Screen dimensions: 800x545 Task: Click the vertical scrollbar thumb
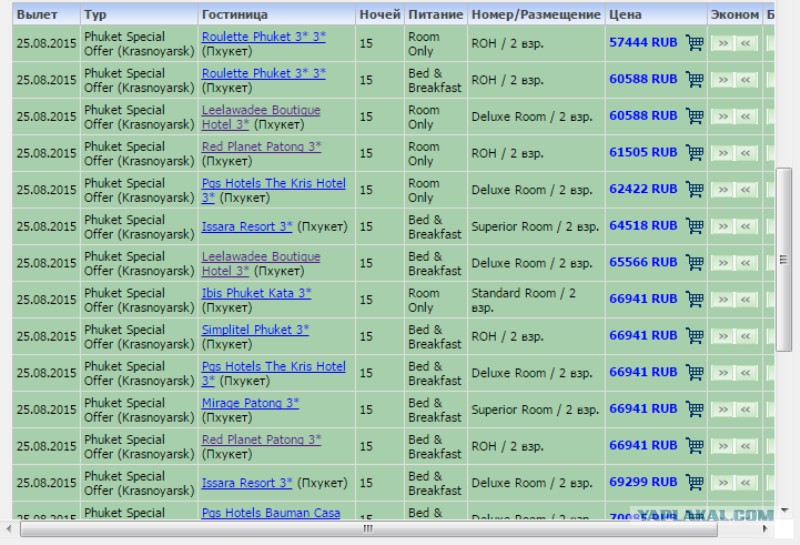(x=784, y=259)
